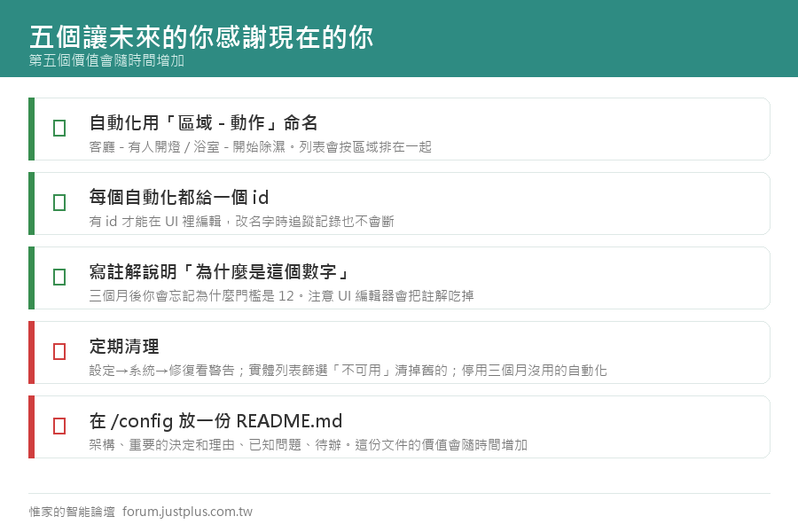
Task: Select the title 在 /config 放一份 README.md
Action: pos(215,421)
